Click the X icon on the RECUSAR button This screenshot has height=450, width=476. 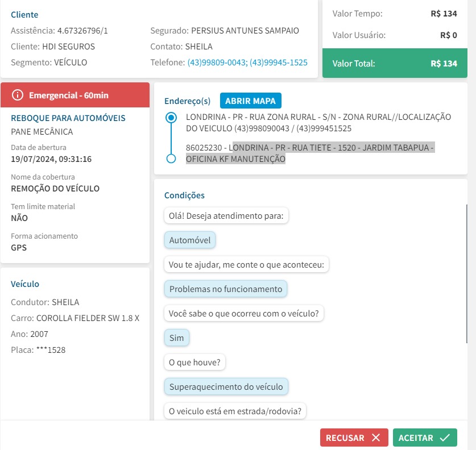pyautogui.click(x=376, y=438)
